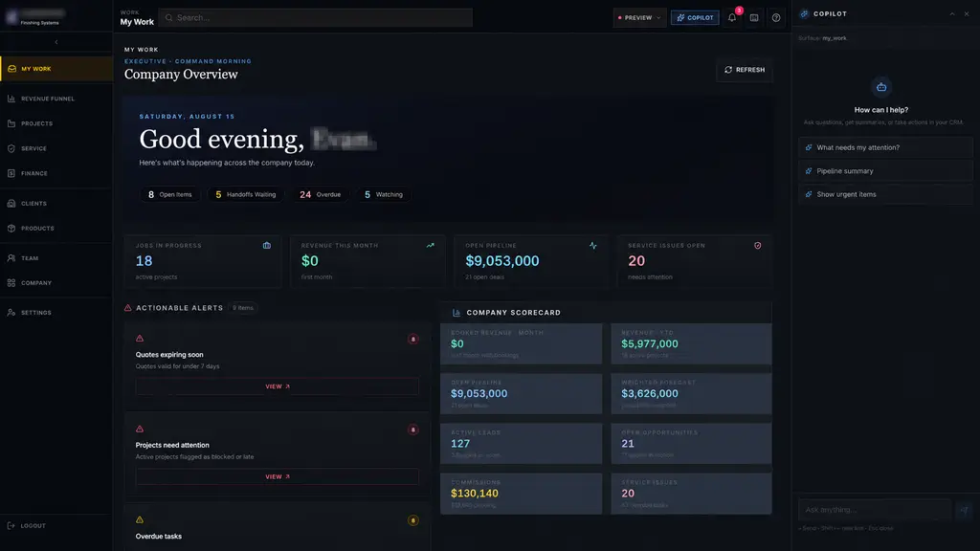980x551 pixels.
Task: Select "What needs my attention?" suggestion
Action: [885, 147]
